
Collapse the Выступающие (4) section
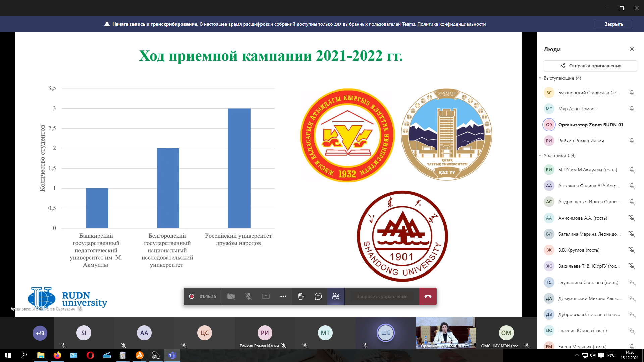point(540,78)
